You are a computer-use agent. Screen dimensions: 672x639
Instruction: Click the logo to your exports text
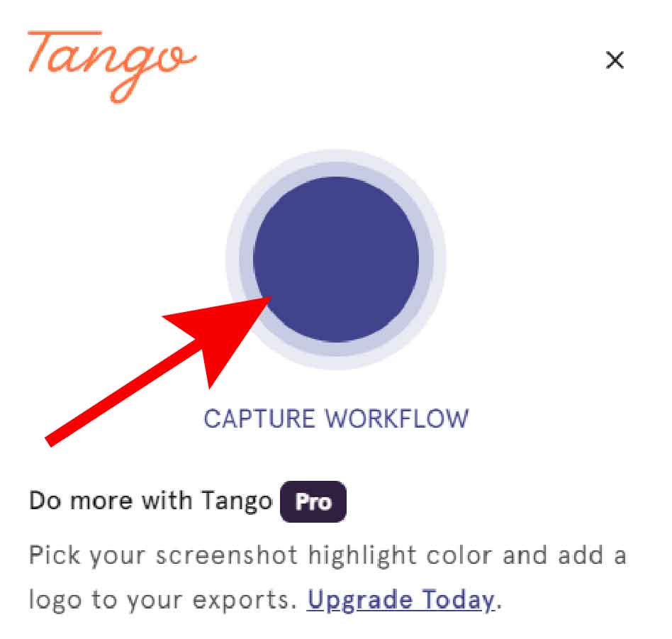(163, 599)
